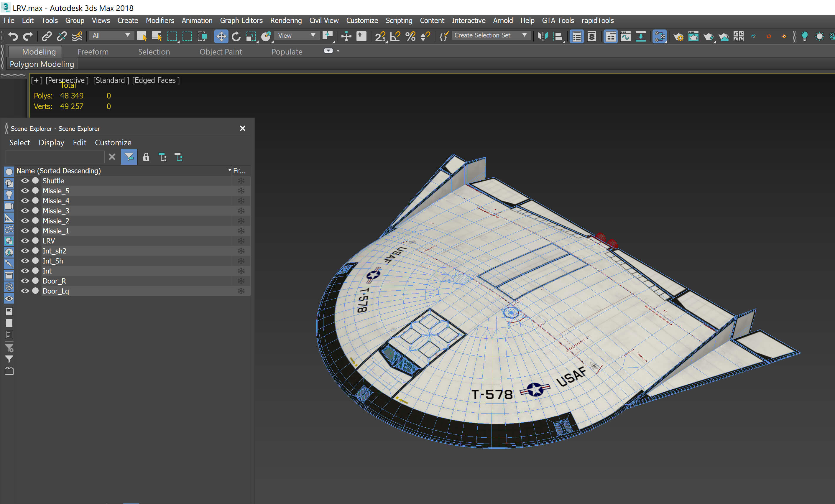Click the Select by Name icon
This screenshot has height=504, width=835.
point(157,36)
